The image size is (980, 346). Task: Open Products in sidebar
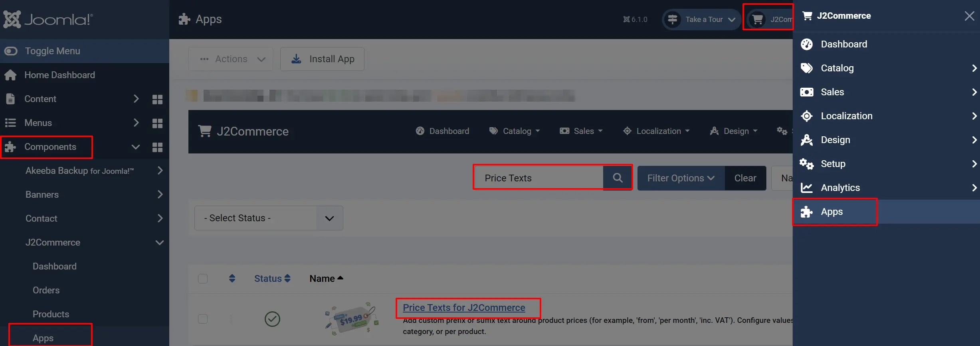[51, 314]
